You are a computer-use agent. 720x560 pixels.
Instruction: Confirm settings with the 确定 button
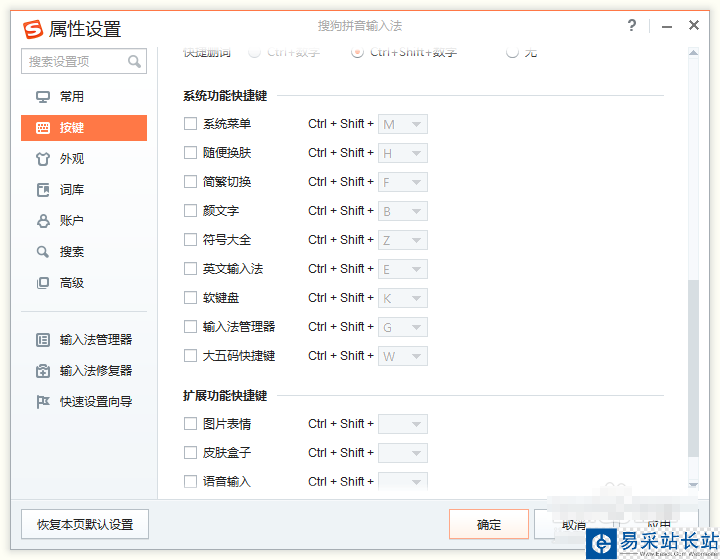(x=489, y=524)
